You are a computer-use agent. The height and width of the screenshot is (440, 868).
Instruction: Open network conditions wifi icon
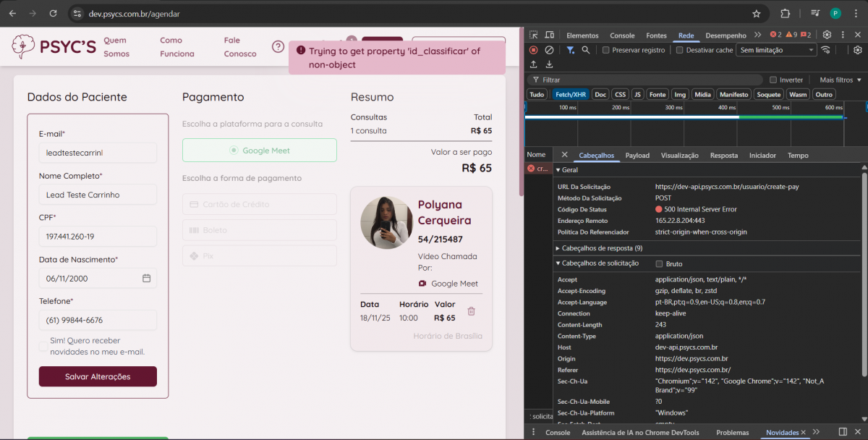click(825, 50)
